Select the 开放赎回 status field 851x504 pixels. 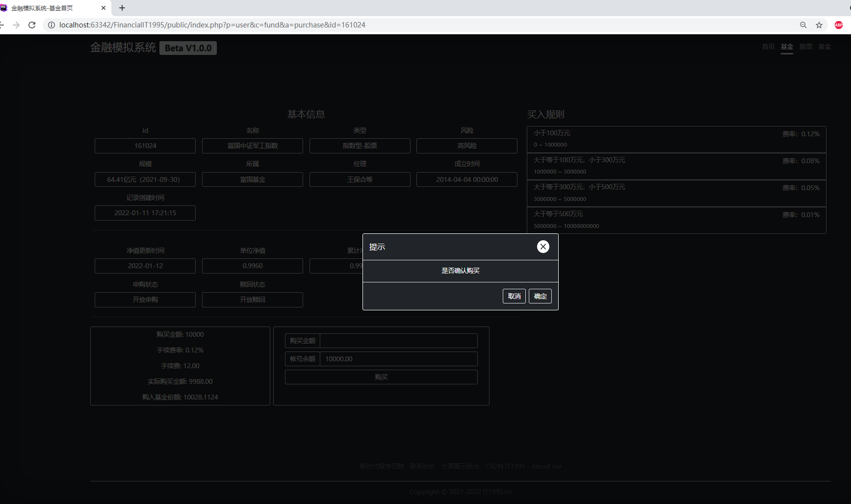(252, 300)
